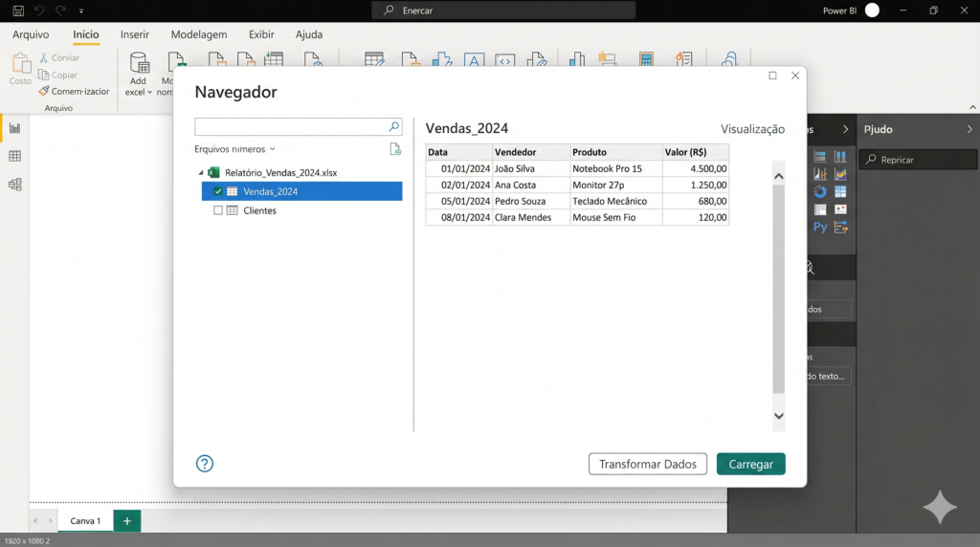Collapse the Pjudo pane with chevron
The width and height of the screenshot is (980, 547).
969,129
